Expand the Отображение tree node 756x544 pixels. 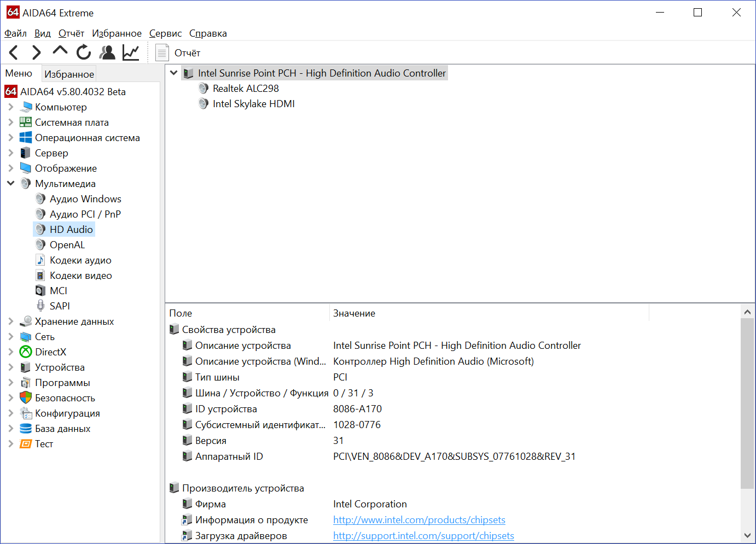(x=11, y=168)
